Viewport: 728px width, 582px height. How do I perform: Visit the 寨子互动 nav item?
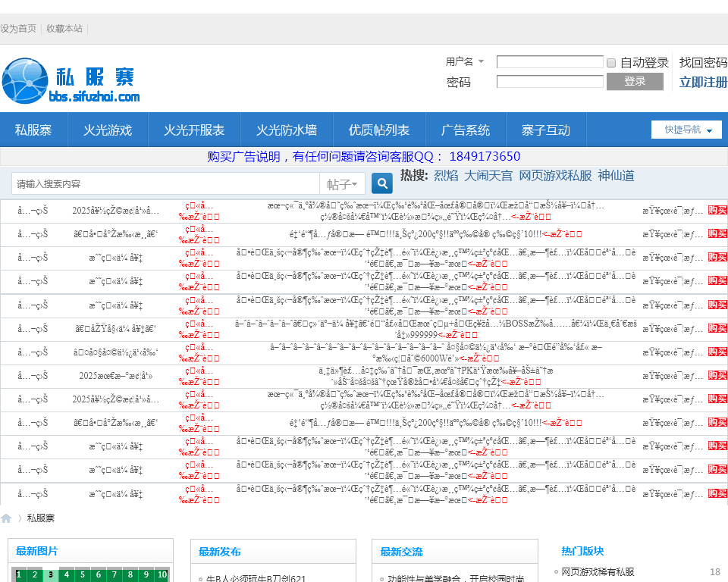(x=545, y=130)
